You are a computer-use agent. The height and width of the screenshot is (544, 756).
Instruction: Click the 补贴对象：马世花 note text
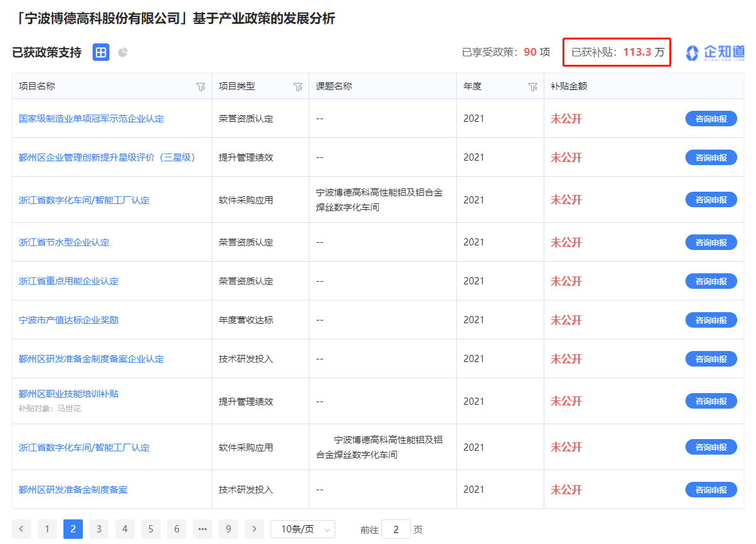coord(50,409)
